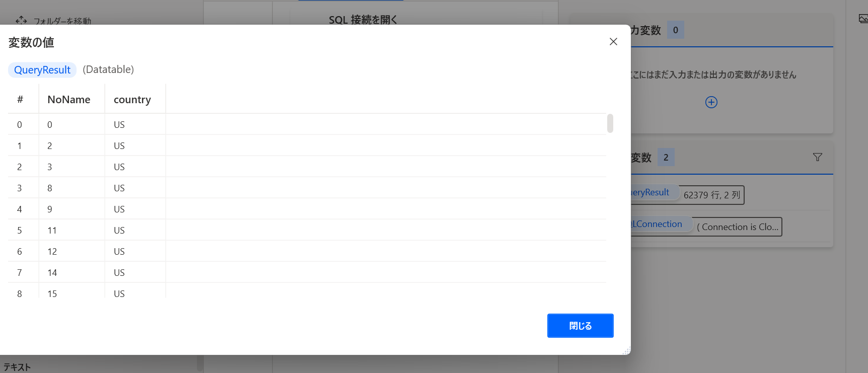Close the variable value dialog with X
This screenshot has height=373, width=868.
point(613,42)
